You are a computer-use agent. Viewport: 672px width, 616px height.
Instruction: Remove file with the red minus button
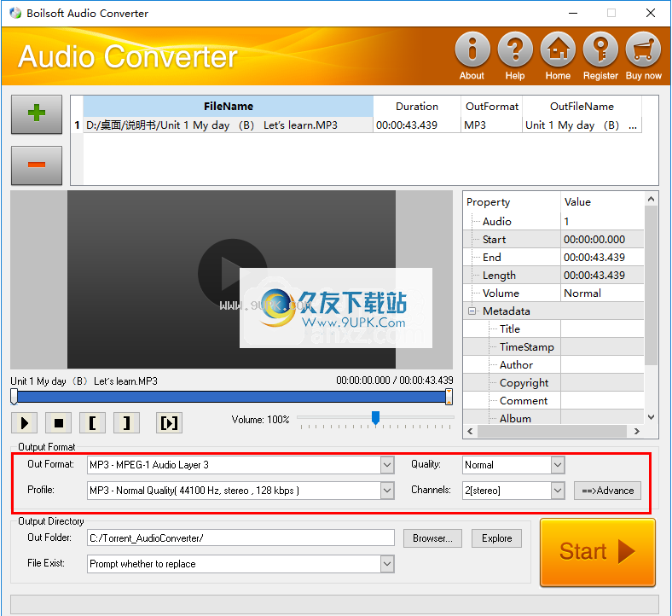37,165
